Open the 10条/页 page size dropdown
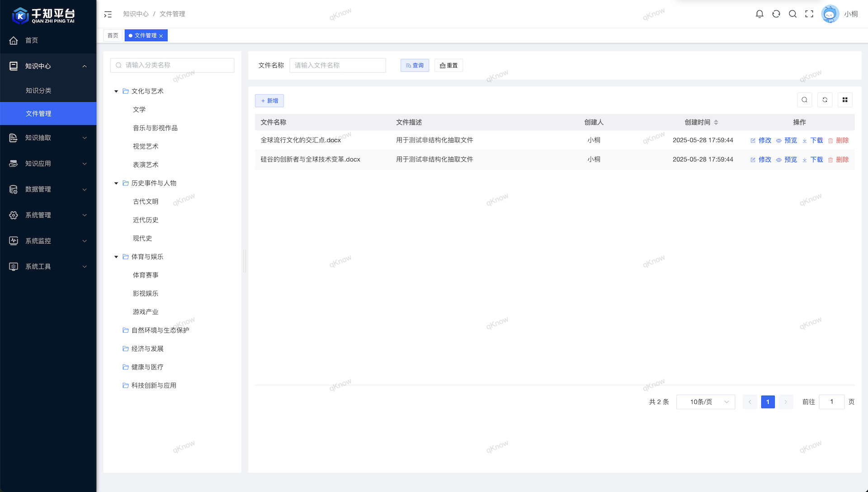Image resolution: width=868 pixels, height=492 pixels. point(705,402)
